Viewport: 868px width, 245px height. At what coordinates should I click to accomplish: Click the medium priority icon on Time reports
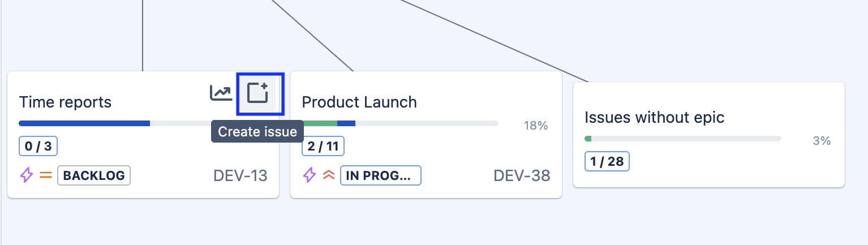click(x=45, y=175)
